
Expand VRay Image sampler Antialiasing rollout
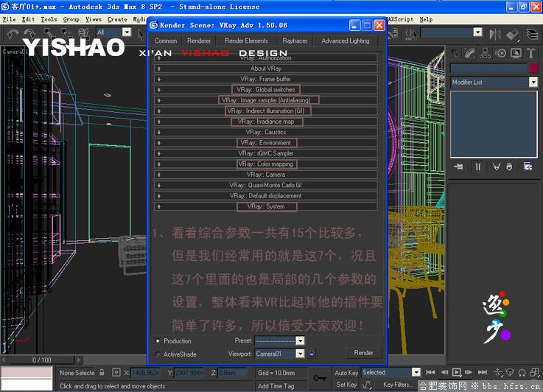(266, 100)
